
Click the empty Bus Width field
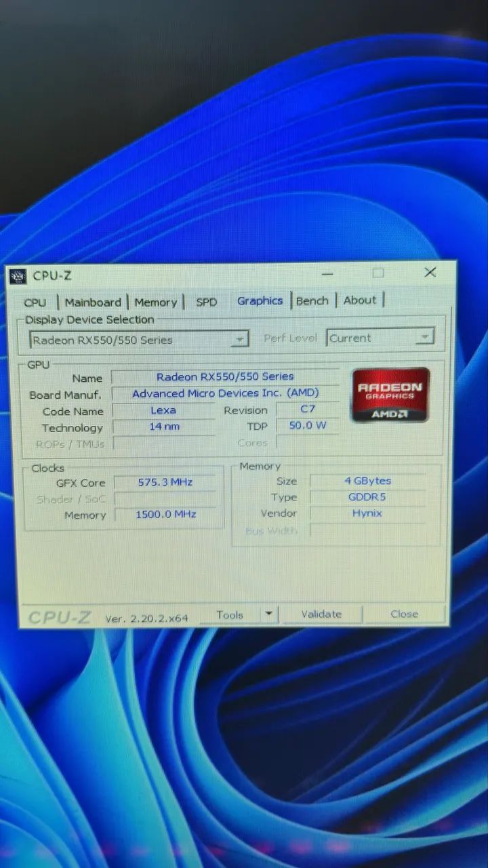pos(367,530)
